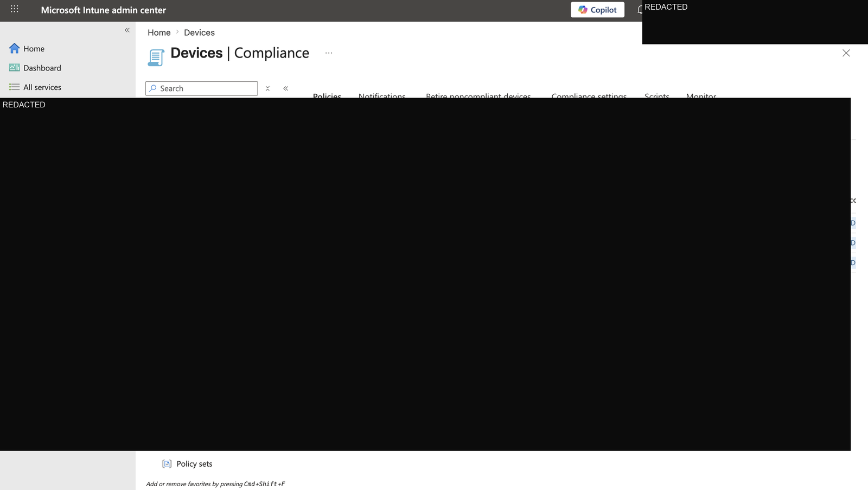Click the Devices breadcrumb link
The width and height of the screenshot is (868, 490).
pos(199,33)
